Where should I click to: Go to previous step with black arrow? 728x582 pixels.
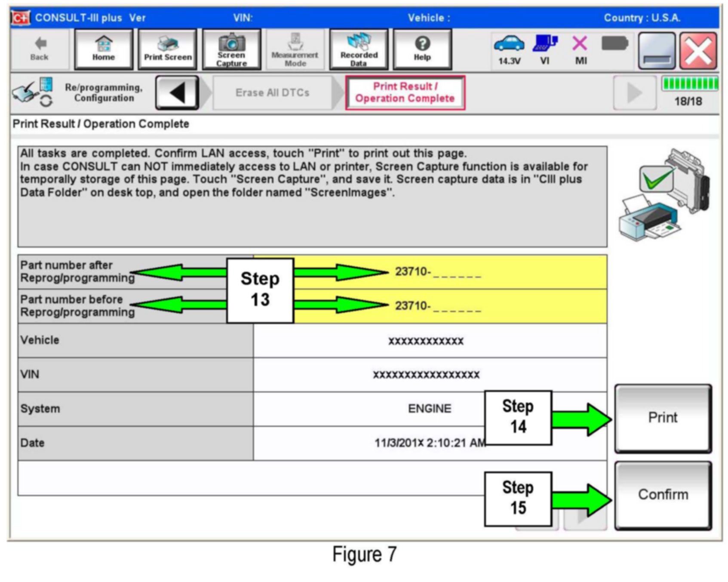click(177, 92)
